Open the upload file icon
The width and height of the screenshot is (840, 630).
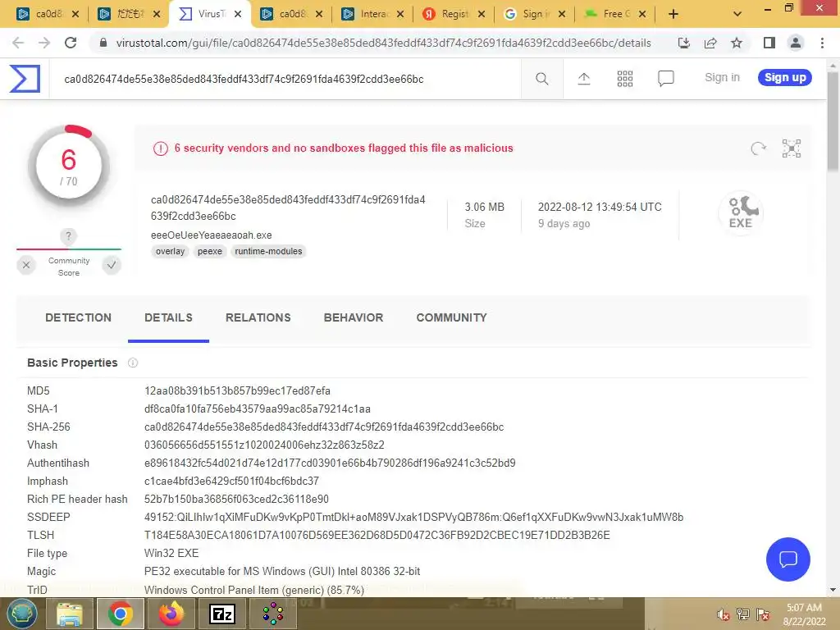click(x=584, y=79)
